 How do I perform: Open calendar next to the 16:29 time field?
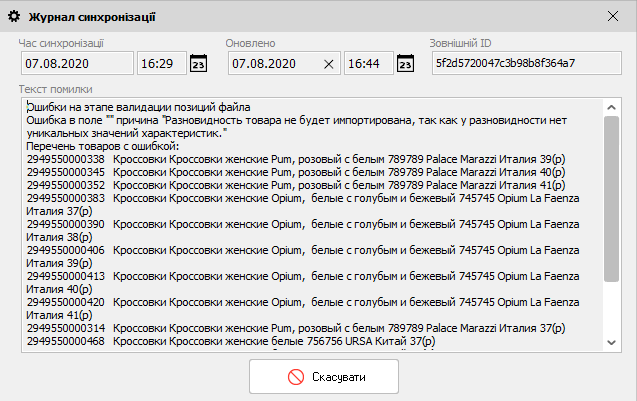(x=198, y=64)
